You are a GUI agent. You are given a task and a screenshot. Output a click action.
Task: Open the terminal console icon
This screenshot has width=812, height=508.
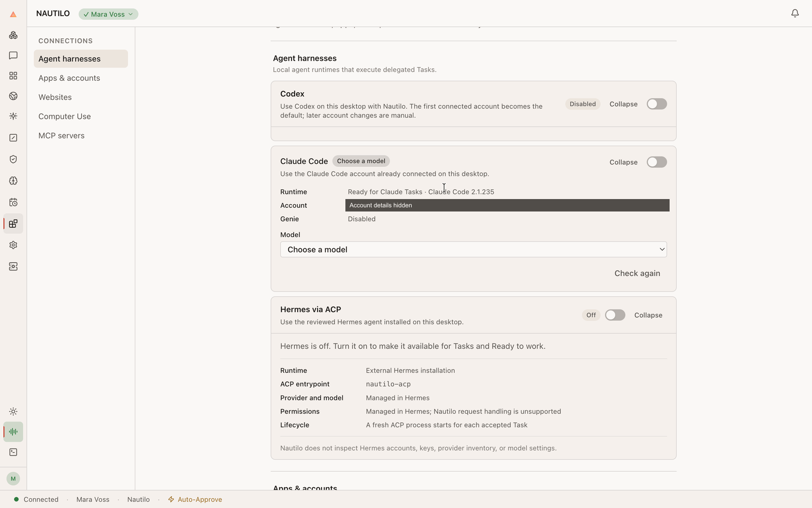click(13, 452)
